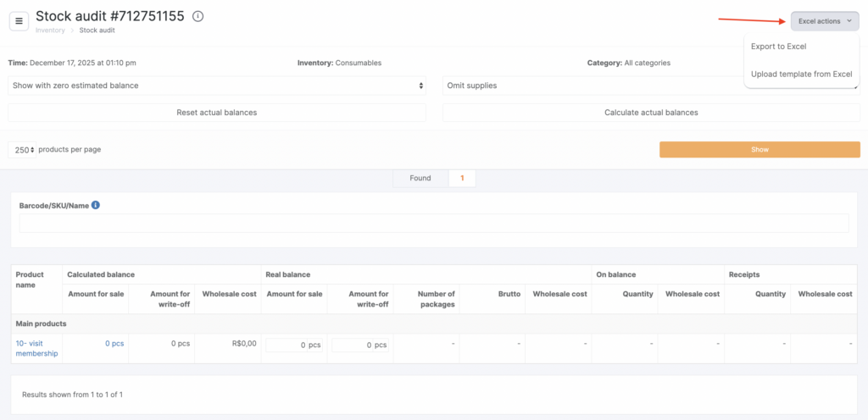
Task: Change the 250 products per page selector
Action: (x=22, y=150)
